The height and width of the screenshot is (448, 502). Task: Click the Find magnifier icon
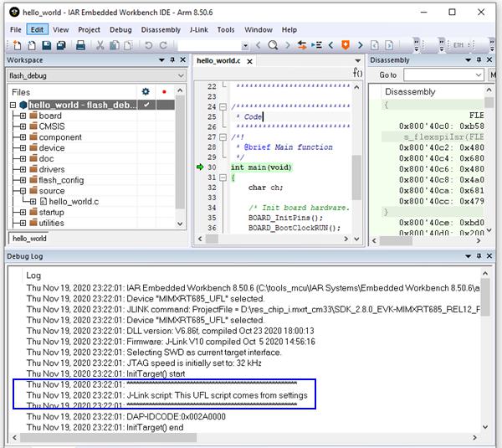(273, 45)
